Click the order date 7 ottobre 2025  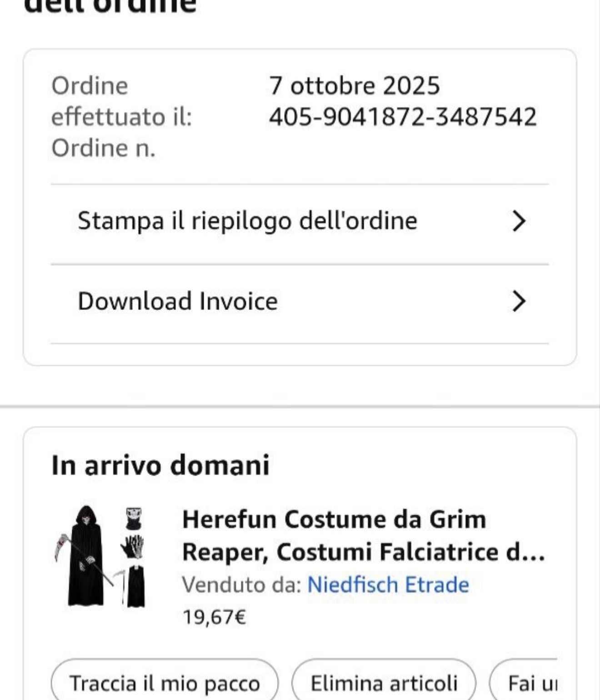355,85
